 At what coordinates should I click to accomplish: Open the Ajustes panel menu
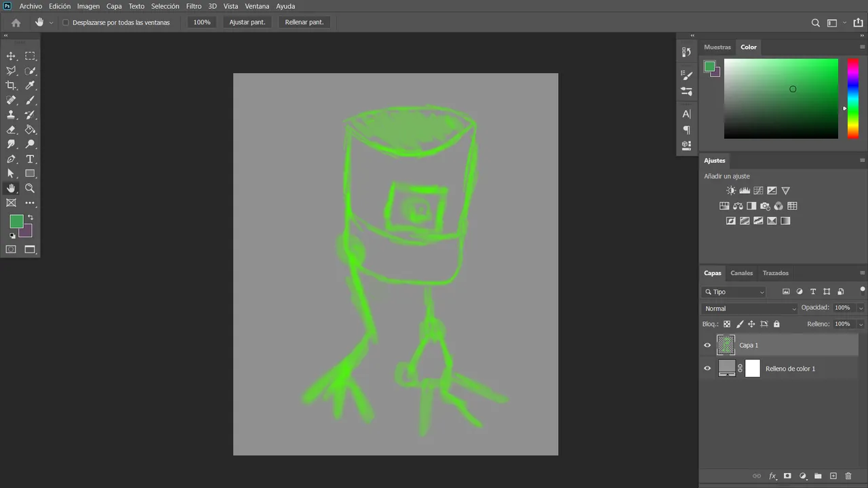863,161
